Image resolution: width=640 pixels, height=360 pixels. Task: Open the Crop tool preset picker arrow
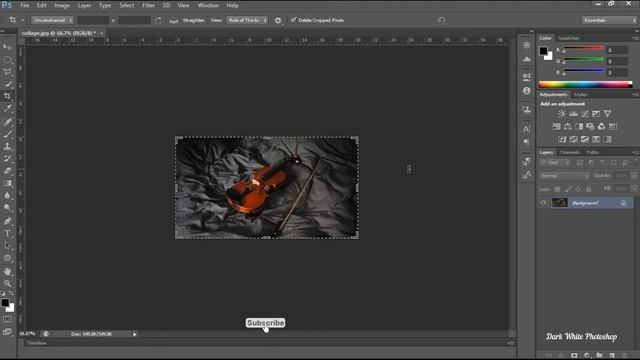pyautogui.click(x=22, y=20)
